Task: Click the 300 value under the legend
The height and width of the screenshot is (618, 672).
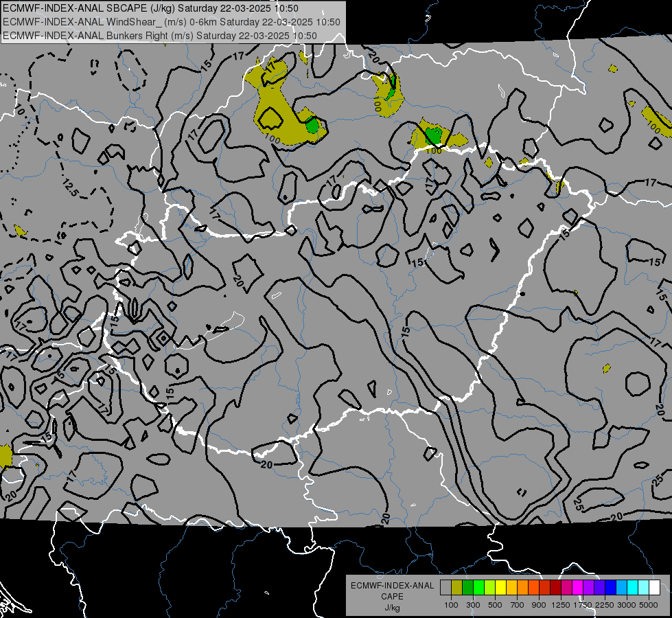Action: (x=473, y=605)
